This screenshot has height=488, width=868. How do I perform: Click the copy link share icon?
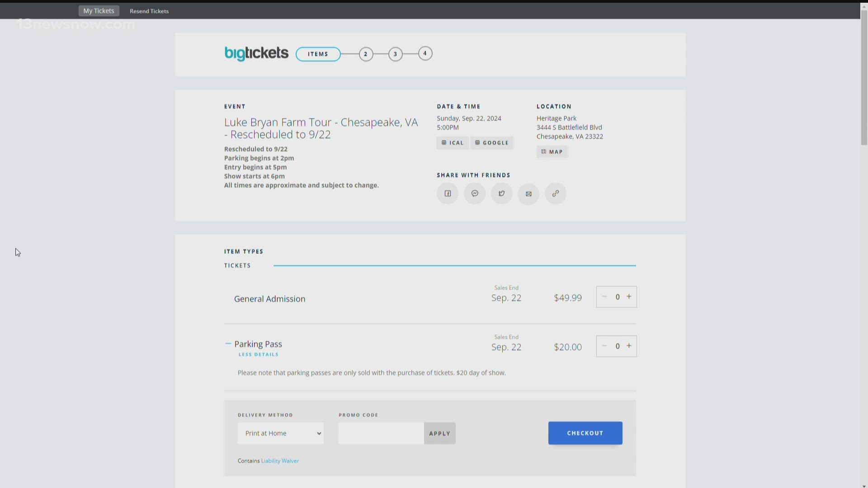[554, 193]
